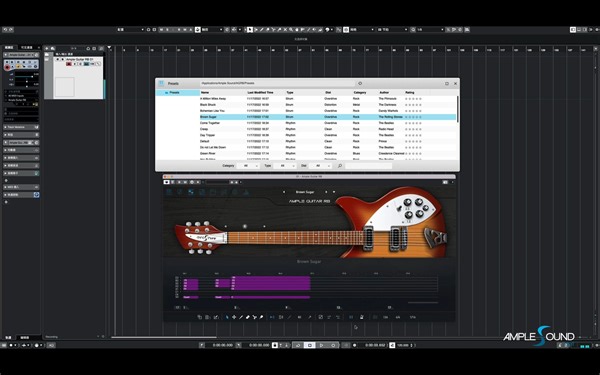Click the Edit Instrument teal button on the track

click(x=86, y=64)
